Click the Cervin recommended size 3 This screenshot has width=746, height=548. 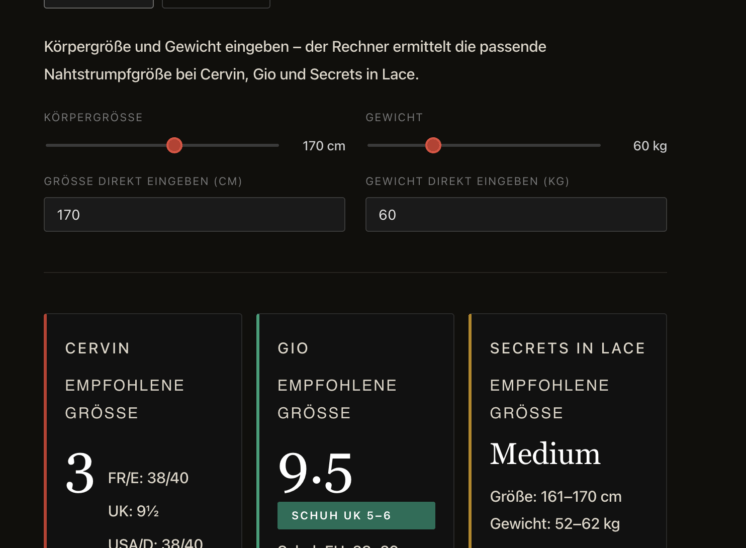(79, 473)
